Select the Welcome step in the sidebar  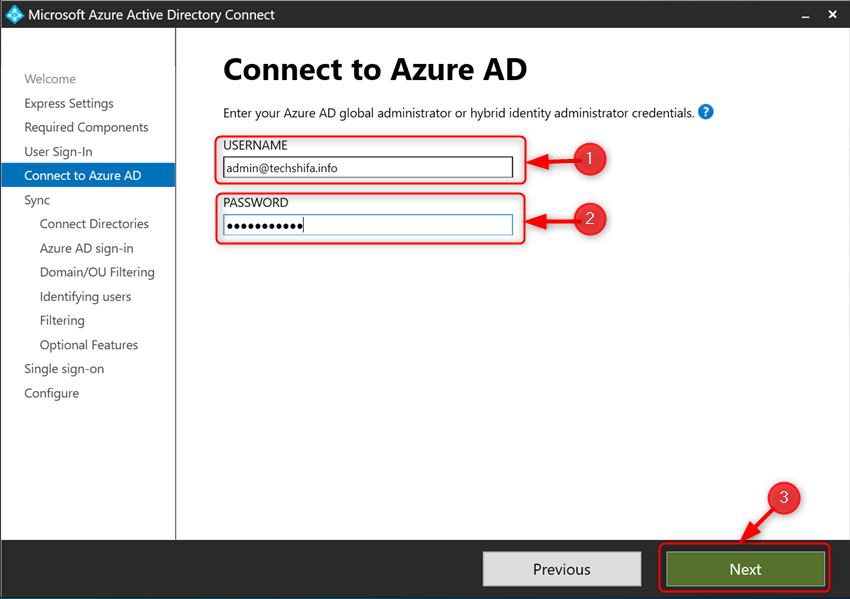(50, 79)
